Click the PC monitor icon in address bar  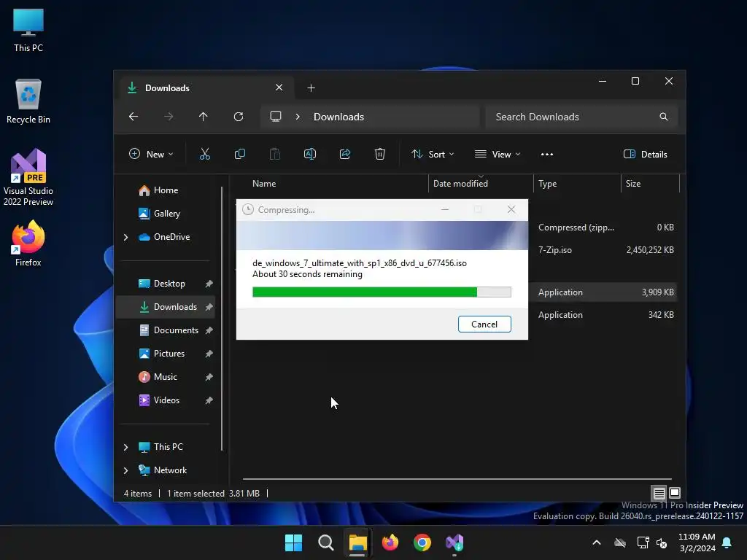click(275, 117)
